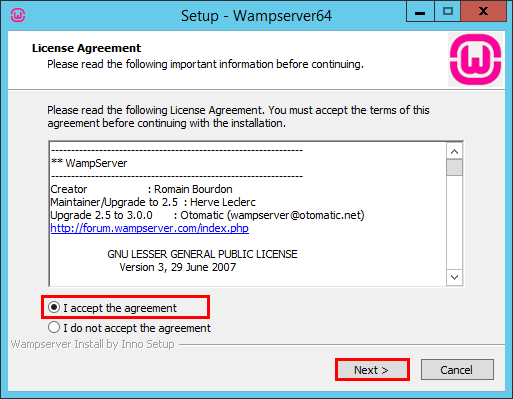Click the empty scrollbar track below the thumb
This screenshot has height=399, width=513.
tap(454, 222)
